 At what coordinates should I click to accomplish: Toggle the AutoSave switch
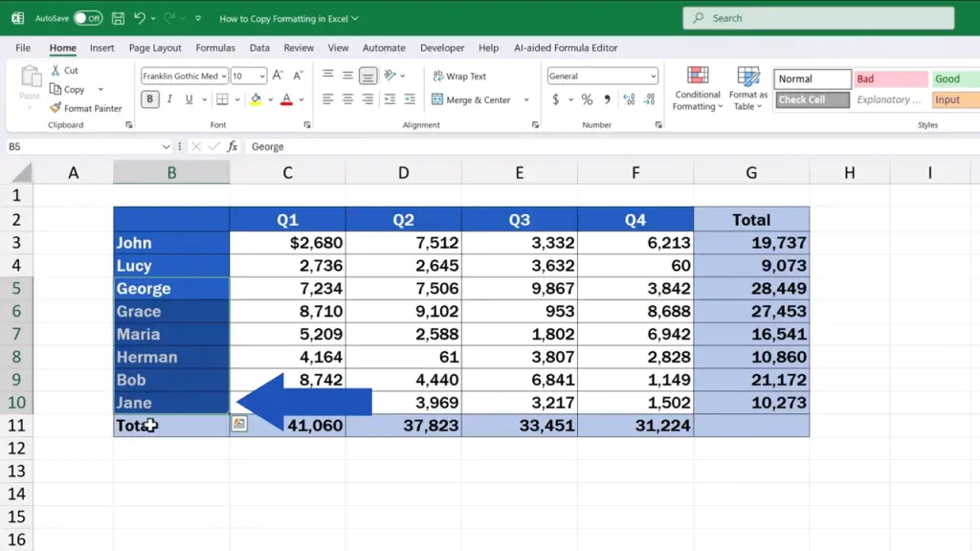click(x=88, y=18)
